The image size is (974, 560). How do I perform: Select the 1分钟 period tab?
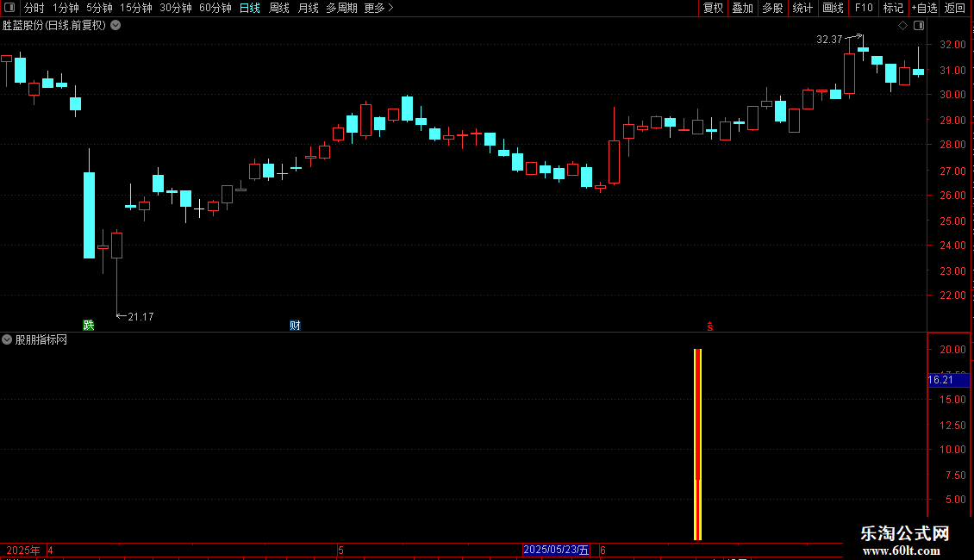pyautogui.click(x=66, y=8)
